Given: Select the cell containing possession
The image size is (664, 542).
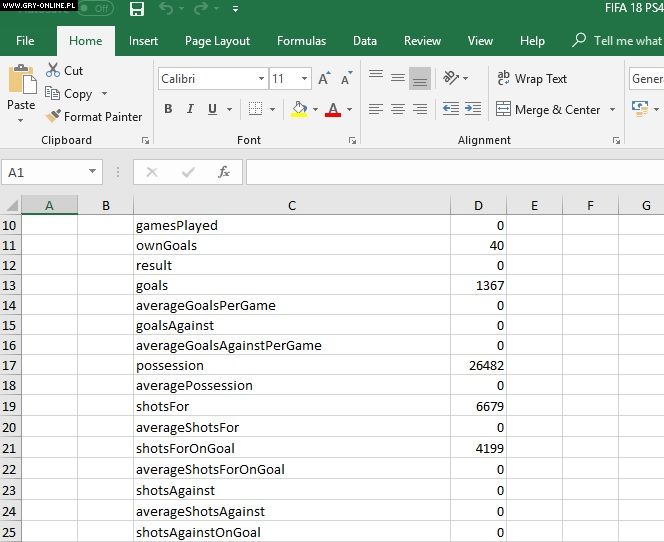Looking at the screenshot, I should click(x=290, y=366).
